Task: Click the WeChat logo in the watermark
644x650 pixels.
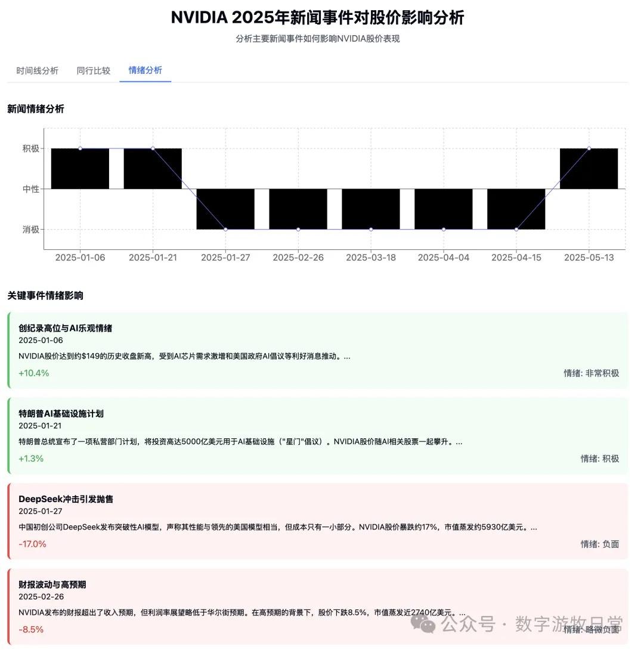Action: point(427,624)
